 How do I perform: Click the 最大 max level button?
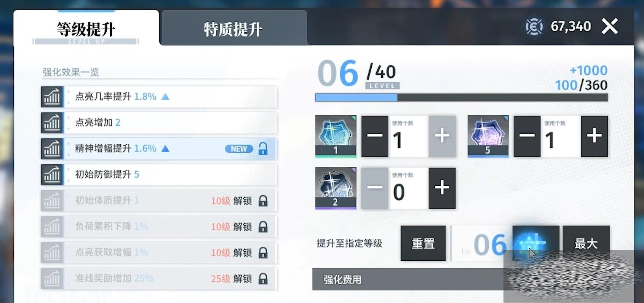point(586,243)
